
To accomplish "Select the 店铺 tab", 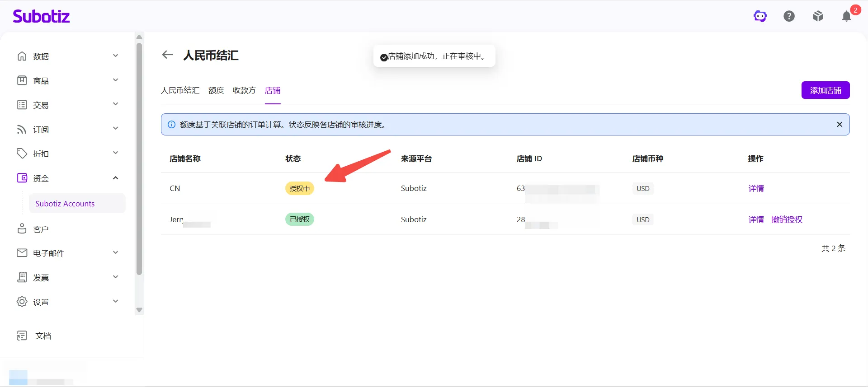I will [273, 90].
